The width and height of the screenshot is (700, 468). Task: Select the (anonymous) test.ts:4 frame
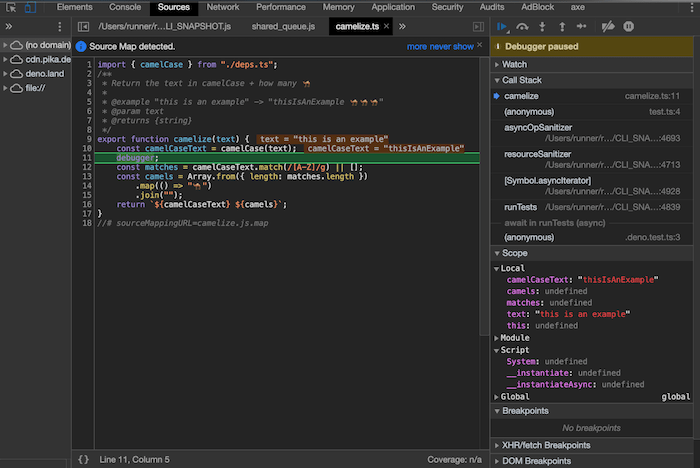coord(592,112)
